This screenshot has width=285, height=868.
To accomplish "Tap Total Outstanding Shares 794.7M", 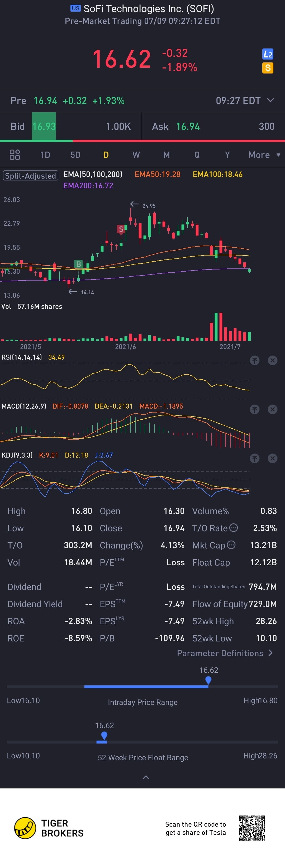I will point(234,587).
